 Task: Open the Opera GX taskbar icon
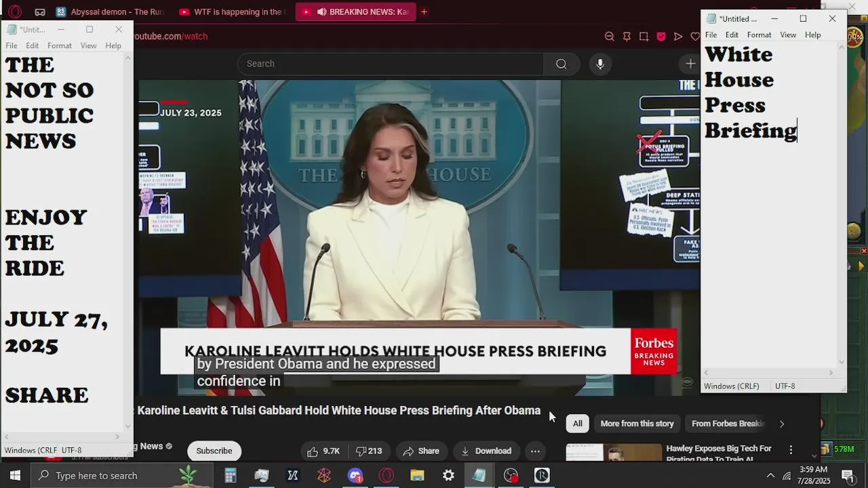click(x=386, y=475)
